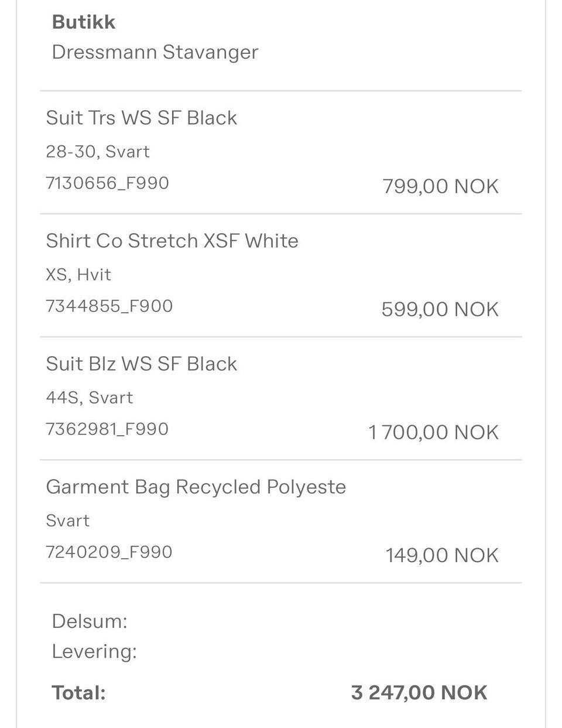Screen dimensions: 562x728
Task: Click the 1 700,00 NOK price
Action: tap(433, 433)
